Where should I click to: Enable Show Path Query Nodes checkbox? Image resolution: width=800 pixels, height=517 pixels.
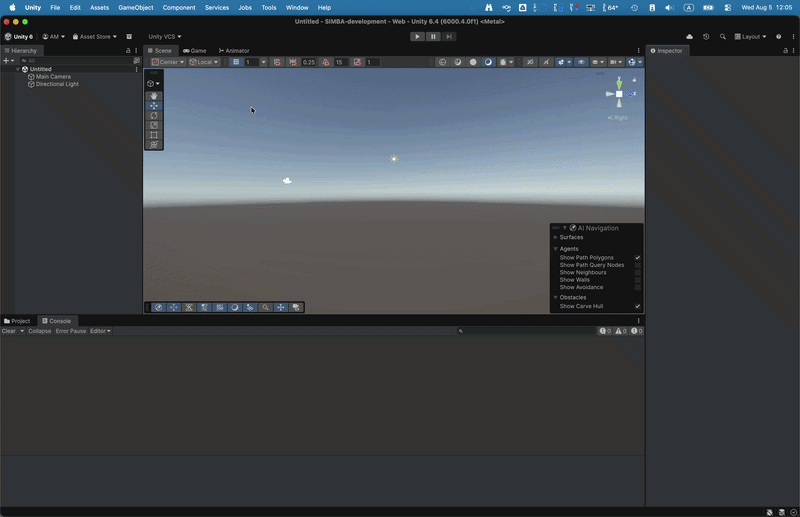coord(638,265)
